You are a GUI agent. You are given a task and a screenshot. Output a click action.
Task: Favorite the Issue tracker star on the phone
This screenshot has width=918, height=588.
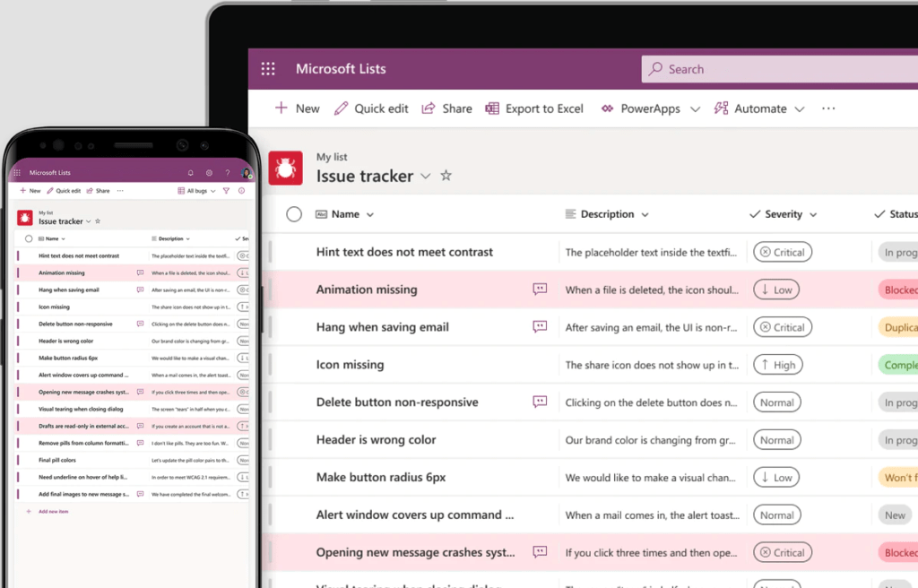[98, 221]
